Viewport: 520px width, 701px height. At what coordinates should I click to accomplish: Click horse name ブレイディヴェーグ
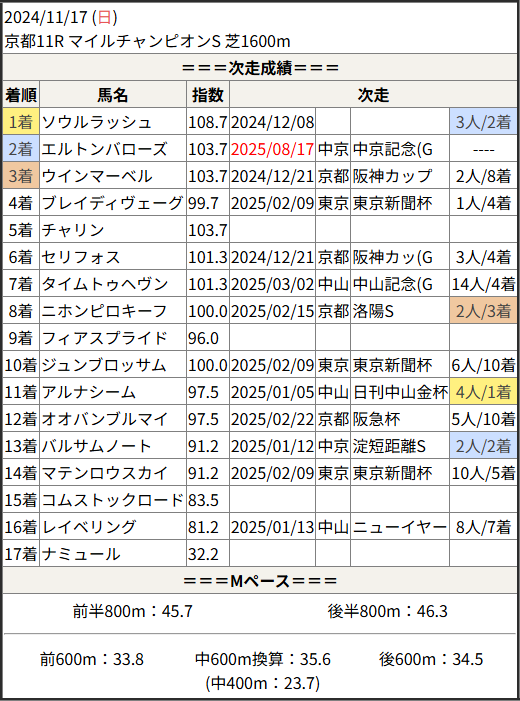112,203
